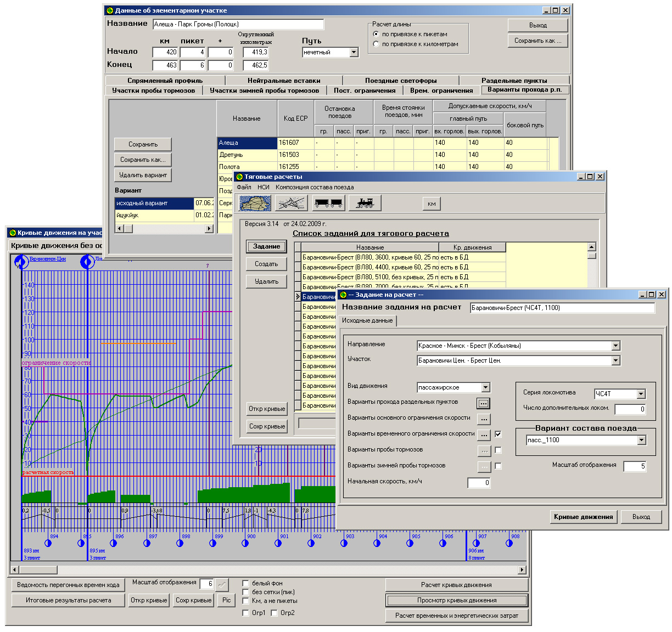672x632 pixels.
Task: Switch to Раздельные пункты tab
Action: [514, 81]
